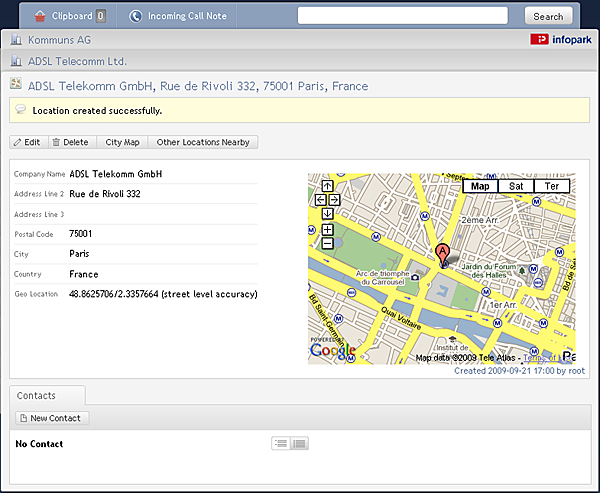This screenshot has width=600, height=493.
Task: Click the 'Quai Voltaire' map label
Action: 401,318
